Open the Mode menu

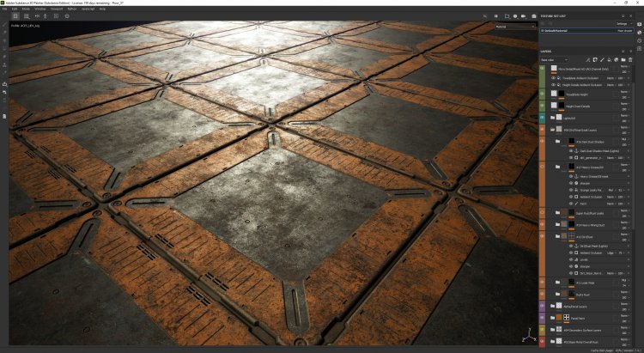click(x=26, y=9)
